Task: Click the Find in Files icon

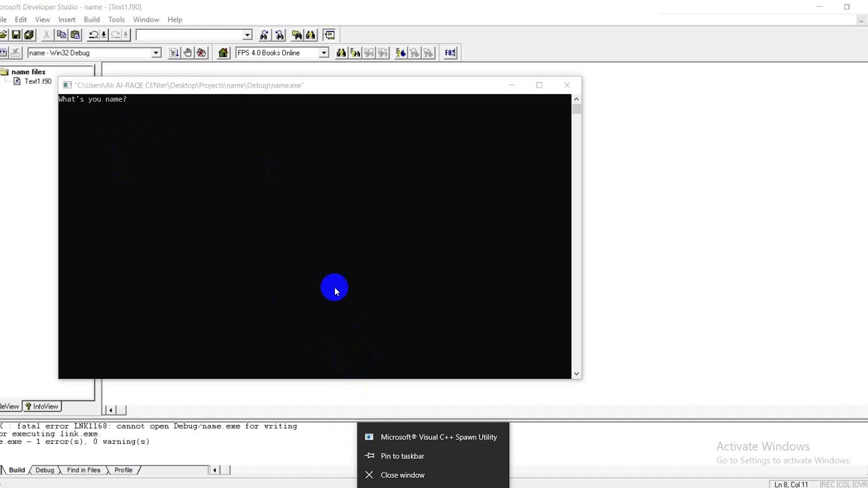Action: tap(296, 35)
